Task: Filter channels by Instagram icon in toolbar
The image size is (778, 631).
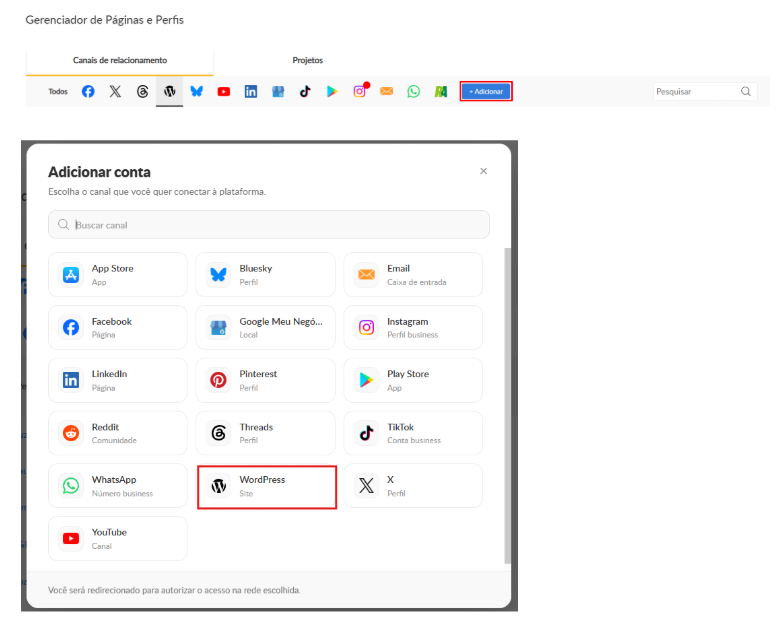Action: pos(360,91)
